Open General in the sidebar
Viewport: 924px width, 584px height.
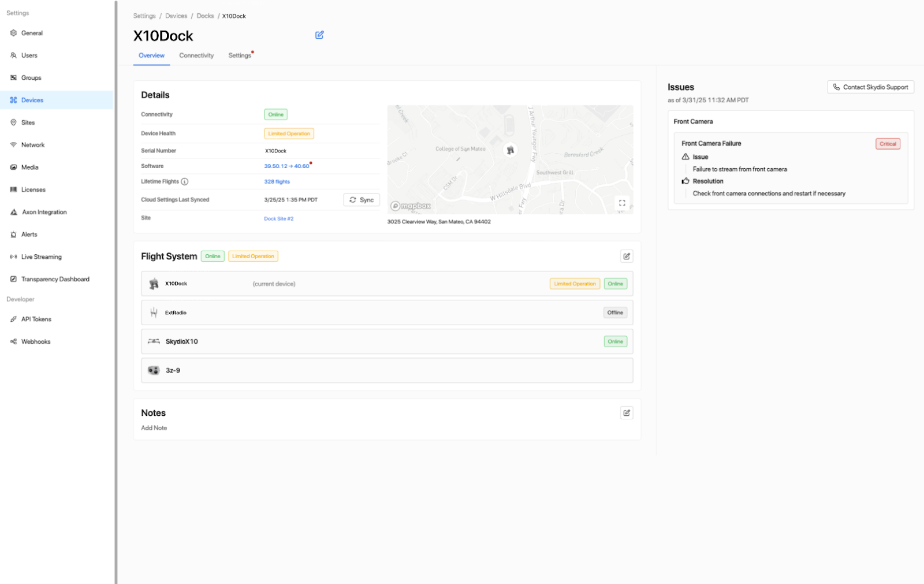(x=57, y=33)
